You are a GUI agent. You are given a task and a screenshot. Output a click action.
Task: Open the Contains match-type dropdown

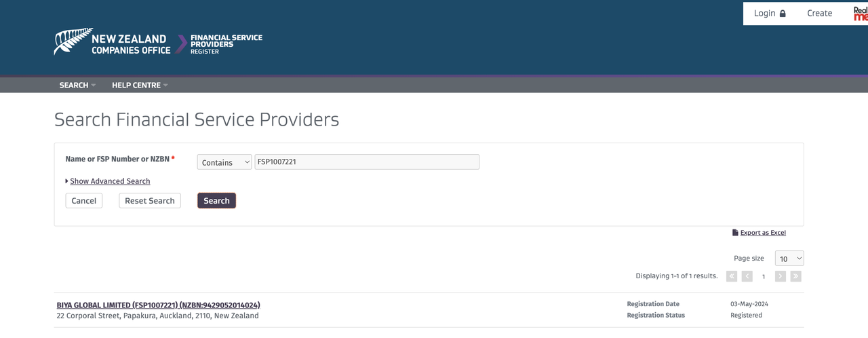(x=224, y=162)
